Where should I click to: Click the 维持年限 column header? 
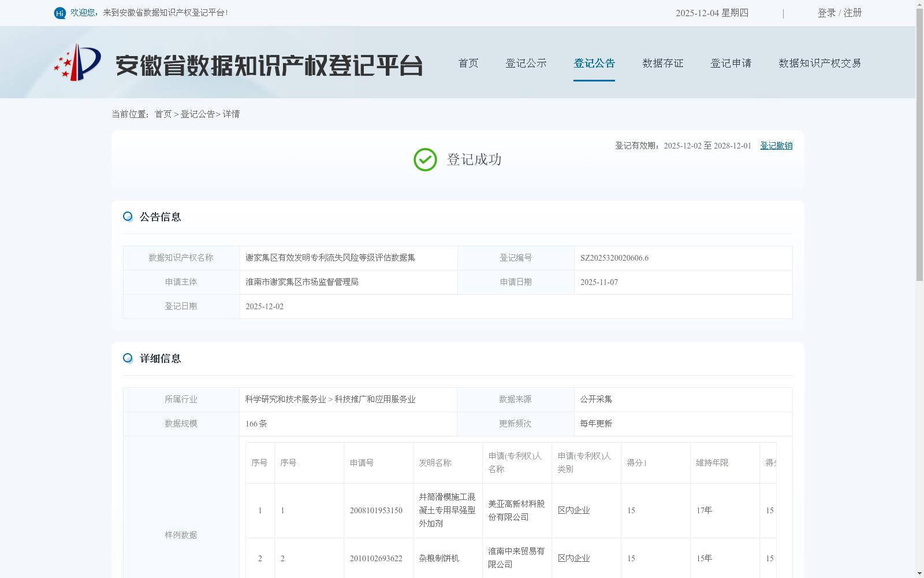click(712, 463)
